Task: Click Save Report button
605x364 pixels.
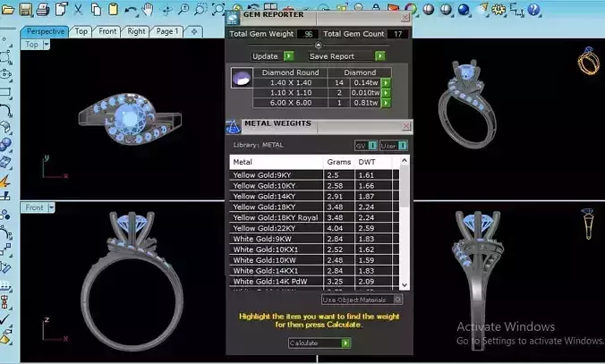Action: click(x=346, y=56)
